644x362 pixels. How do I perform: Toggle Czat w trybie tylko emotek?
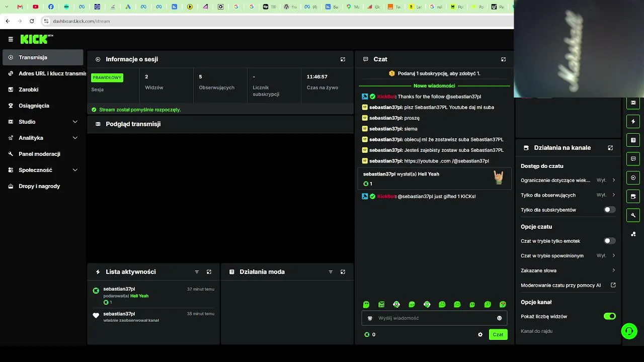(x=609, y=241)
